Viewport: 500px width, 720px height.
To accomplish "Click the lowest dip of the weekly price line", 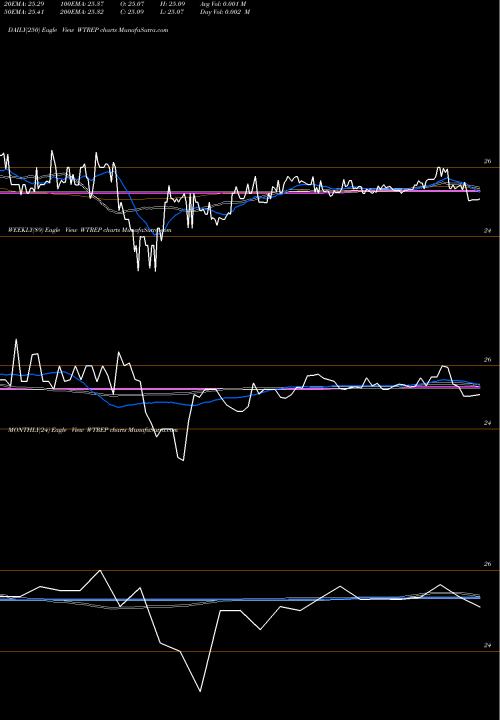I will (x=183, y=460).
